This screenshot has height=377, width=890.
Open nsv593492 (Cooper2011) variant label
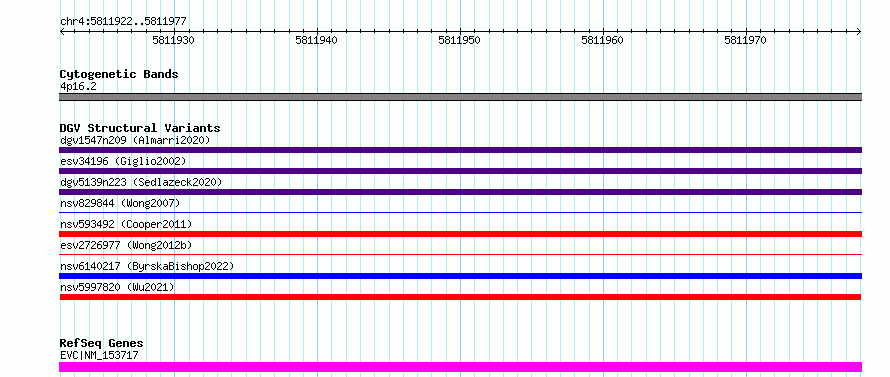(126, 224)
